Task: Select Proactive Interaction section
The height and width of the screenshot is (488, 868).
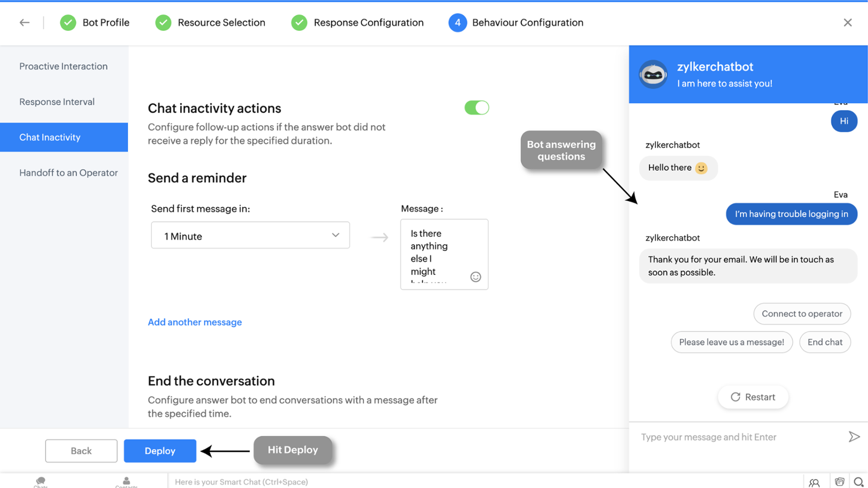Action: 63,66
